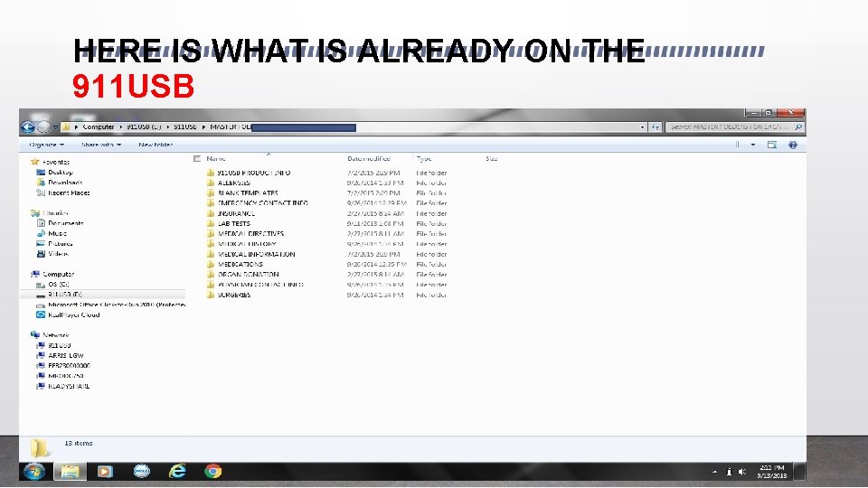Select the ALLERGIES folder
Screen dimensions: 868x488
(233, 183)
